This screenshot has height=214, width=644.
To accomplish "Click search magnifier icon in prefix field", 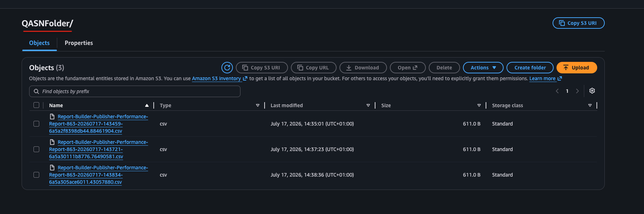I will (36, 91).
